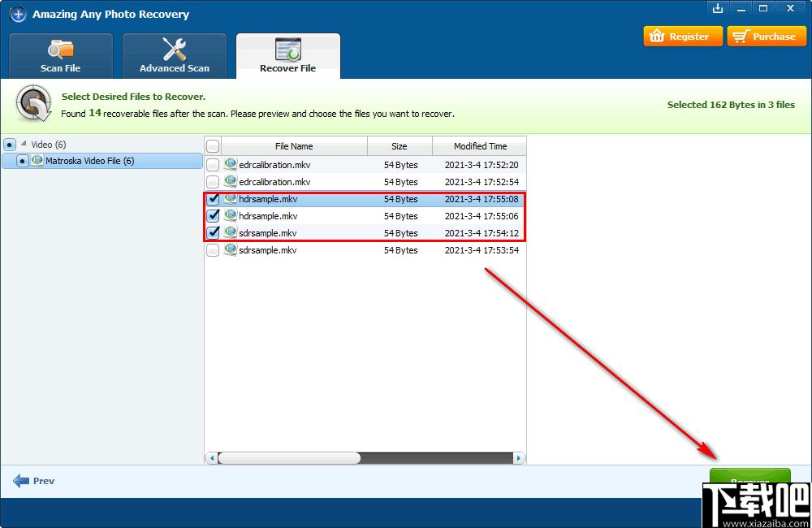
Task: Minimize the Amazing Any Photo Recovery window
Action: (x=741, y=8)
